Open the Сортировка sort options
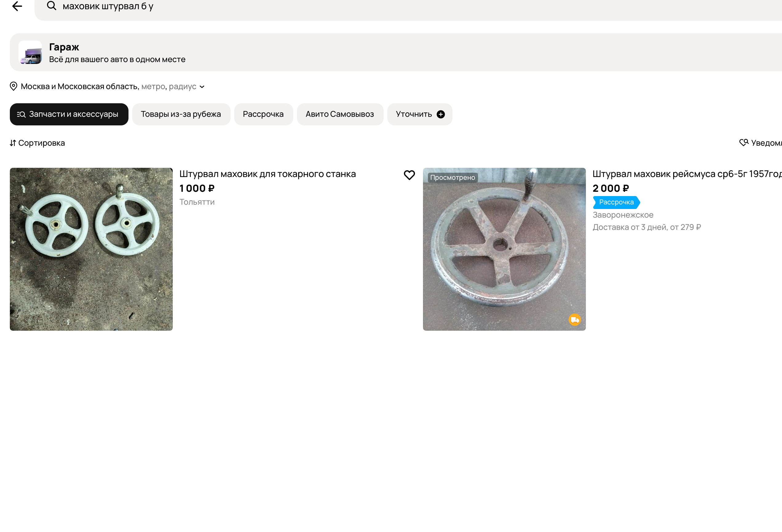 click(41, 143)
